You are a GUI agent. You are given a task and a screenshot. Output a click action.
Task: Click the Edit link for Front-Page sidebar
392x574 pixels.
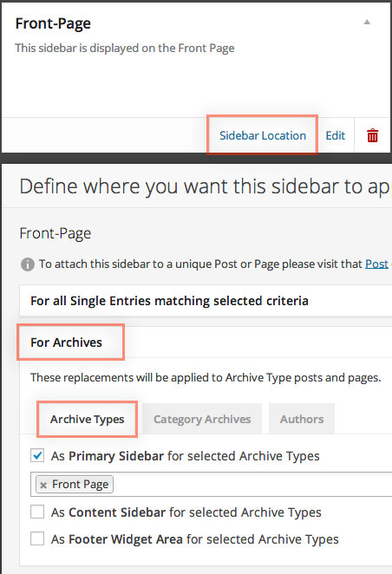[336, 135]
